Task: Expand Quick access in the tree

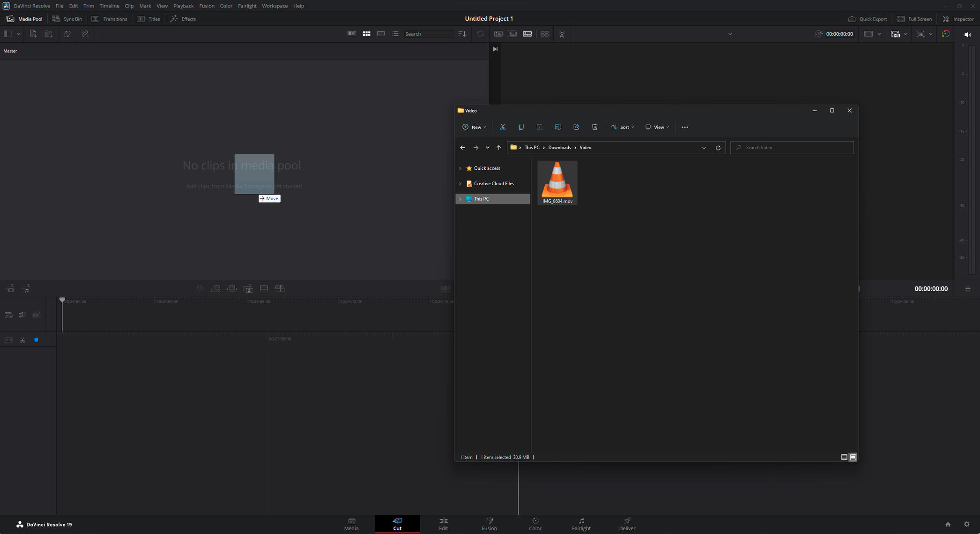Action: click(460, 168)
